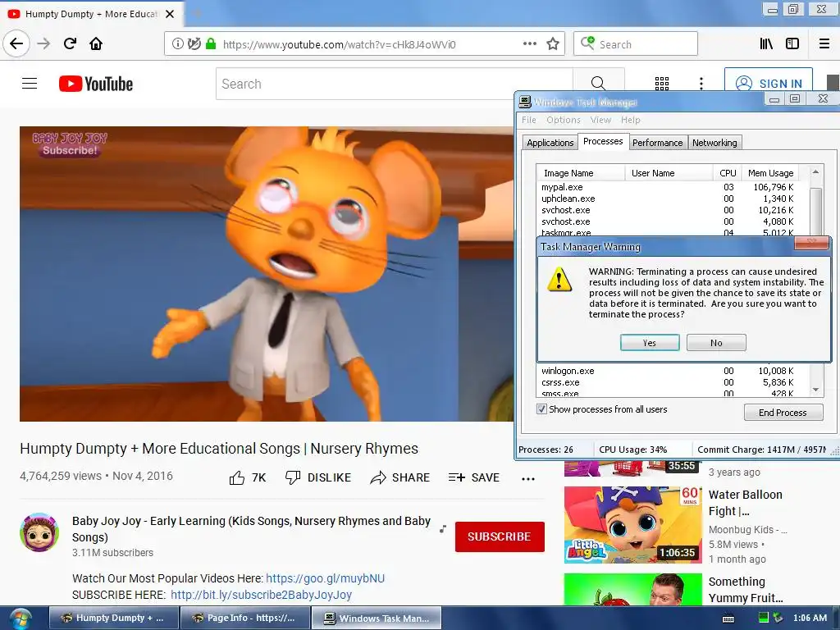Open Water Balloon Fight video thumbnail
The image size is (840, 630).
coord(632,524)
